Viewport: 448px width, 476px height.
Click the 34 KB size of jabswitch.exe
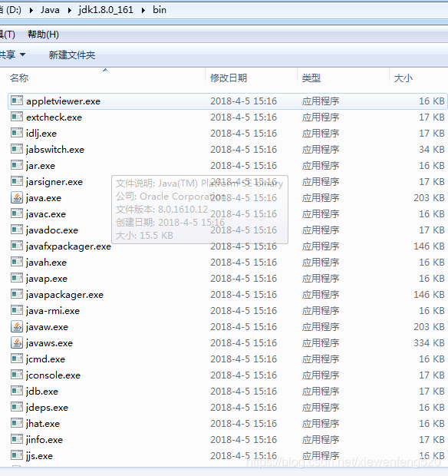(432, 150)
